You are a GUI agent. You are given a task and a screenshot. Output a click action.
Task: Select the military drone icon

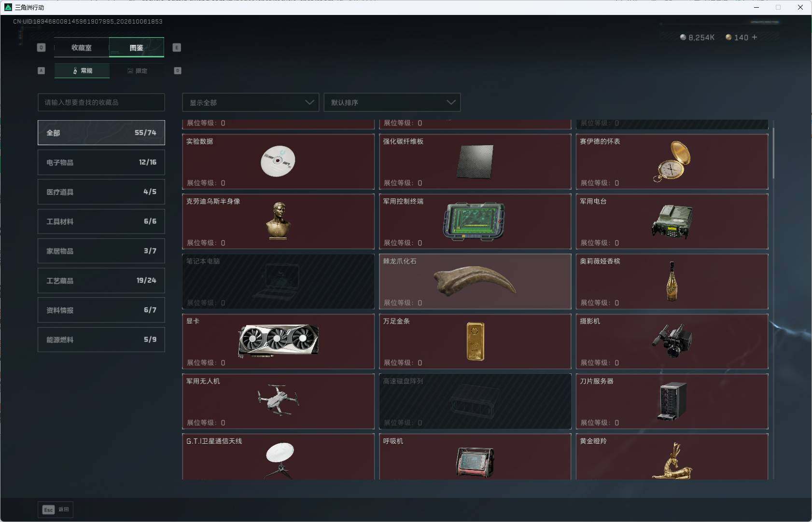[x=278, y=400]
